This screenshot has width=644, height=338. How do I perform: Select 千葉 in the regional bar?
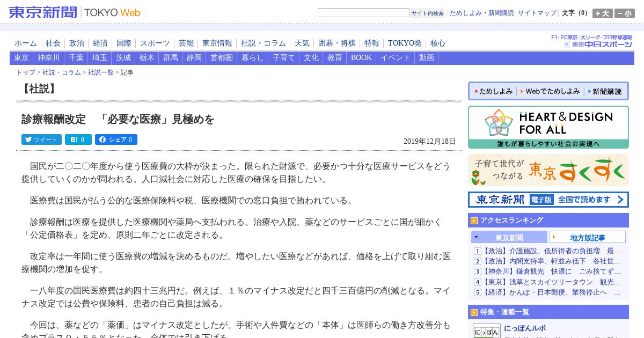76,58
